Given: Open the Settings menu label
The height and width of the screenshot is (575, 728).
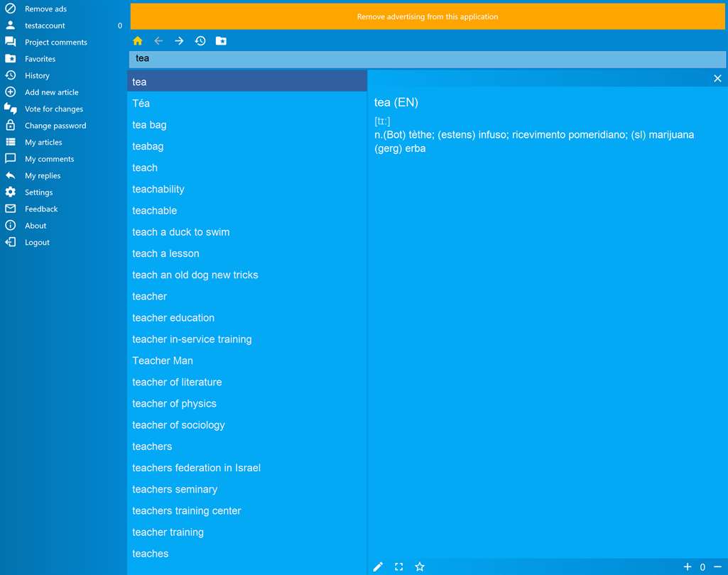Looking at the screenshot, I should tap(38, 192).
